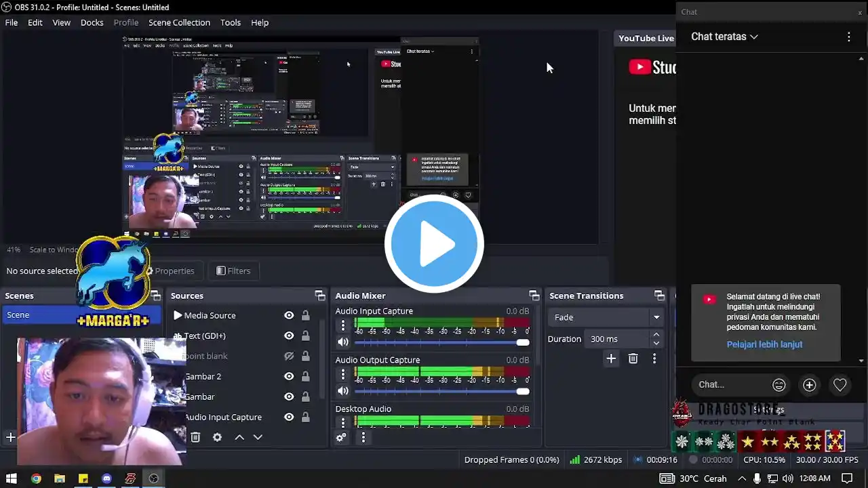
Task: Remove selected source with the trash icon
Action: click(x=195, y=437)
